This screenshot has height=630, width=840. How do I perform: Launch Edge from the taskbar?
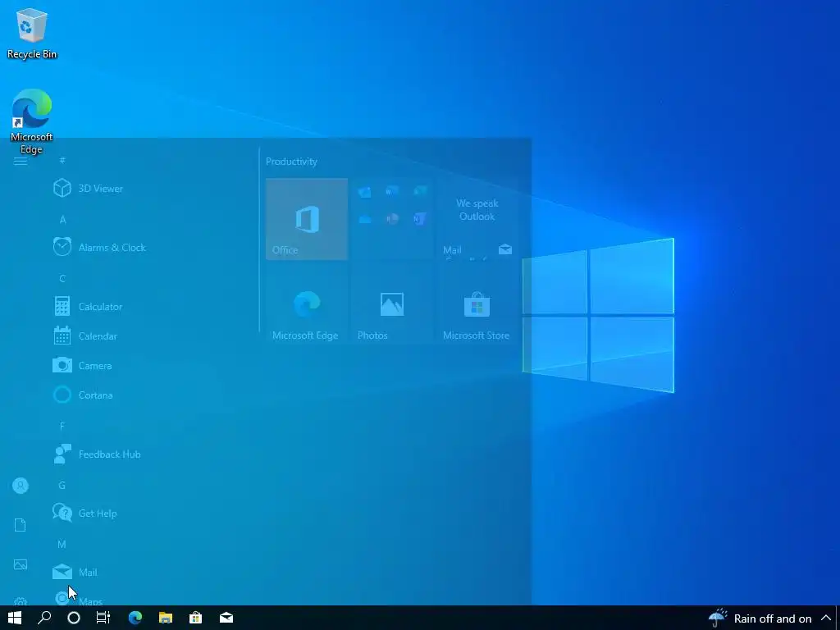point(135,618)
